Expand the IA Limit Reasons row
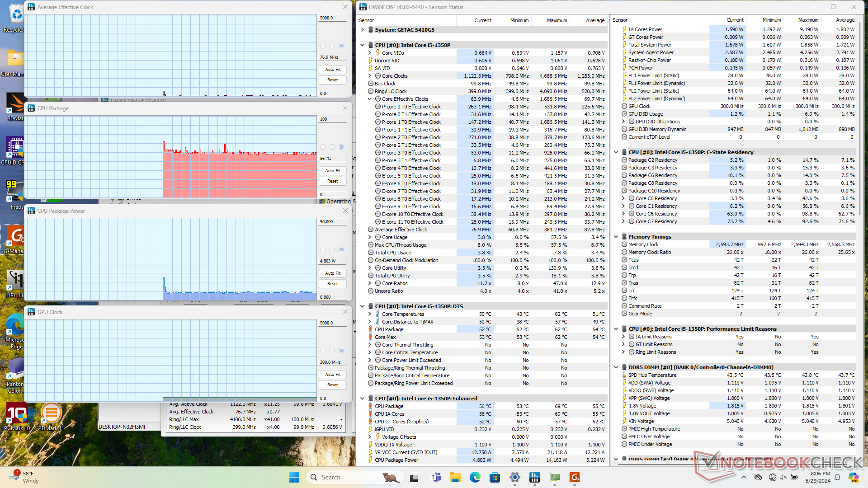Viewport: 868px width, 488px height. point(623,337)
